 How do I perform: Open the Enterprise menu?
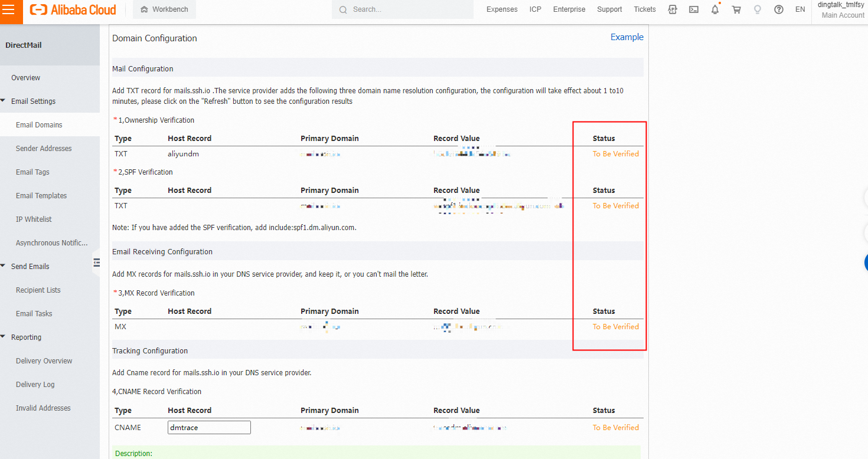coord(569,9)
